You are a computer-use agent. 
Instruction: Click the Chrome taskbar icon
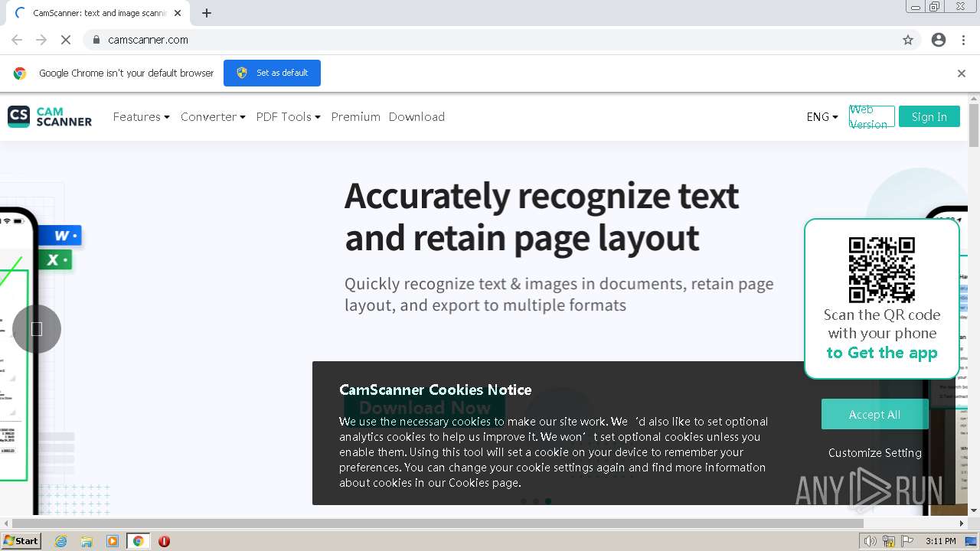click(x=139, y=541)
